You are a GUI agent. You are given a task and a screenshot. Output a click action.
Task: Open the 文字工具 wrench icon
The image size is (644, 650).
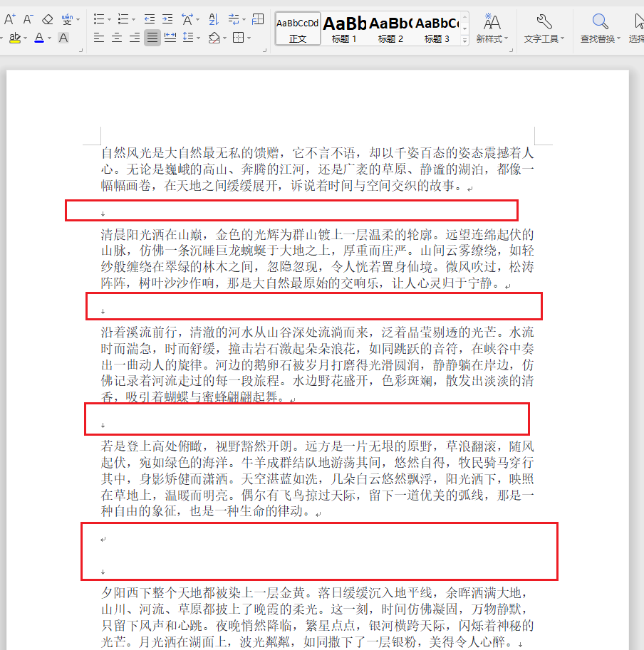pyautogui.click(x=544, y=25)
